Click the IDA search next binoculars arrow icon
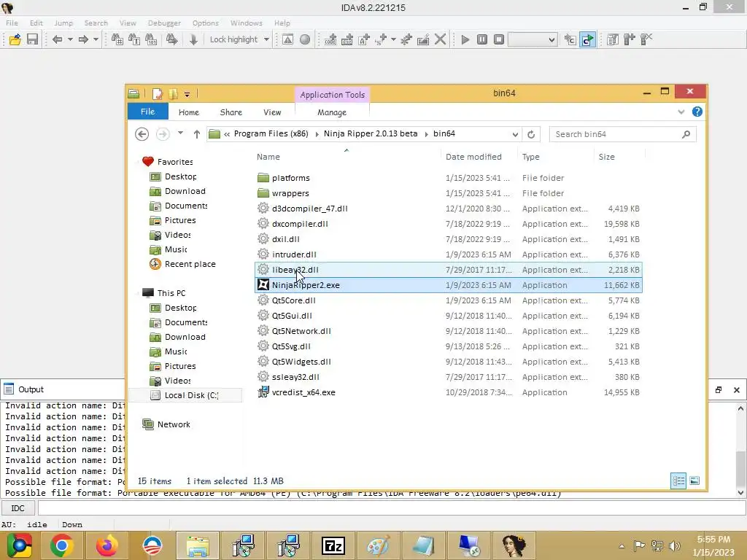 [172, 39]
